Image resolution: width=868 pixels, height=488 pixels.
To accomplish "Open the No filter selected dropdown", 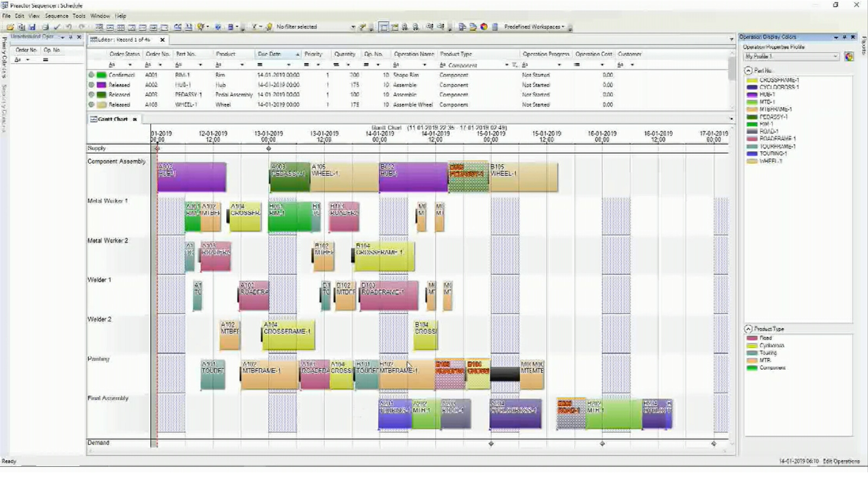I will [353, 27].
